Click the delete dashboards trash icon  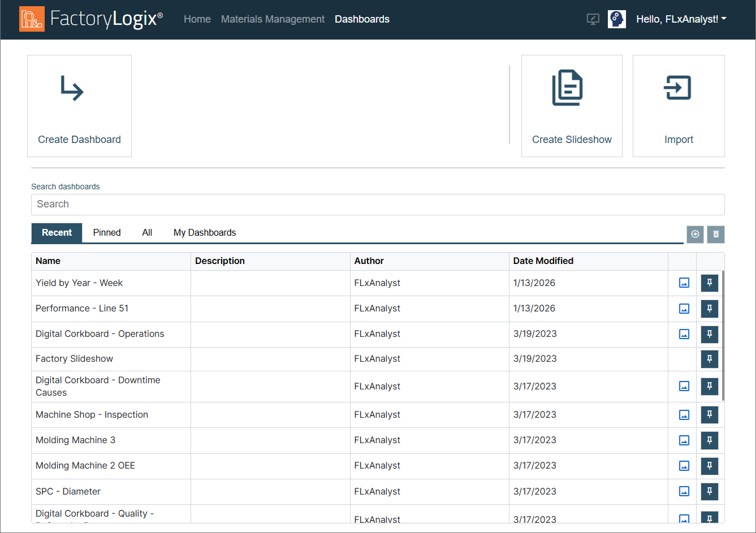715,234
